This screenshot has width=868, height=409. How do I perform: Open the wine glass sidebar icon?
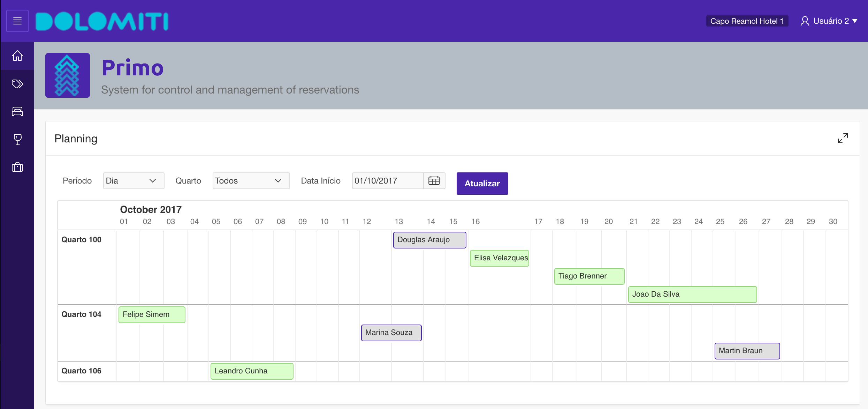(17, 139)
